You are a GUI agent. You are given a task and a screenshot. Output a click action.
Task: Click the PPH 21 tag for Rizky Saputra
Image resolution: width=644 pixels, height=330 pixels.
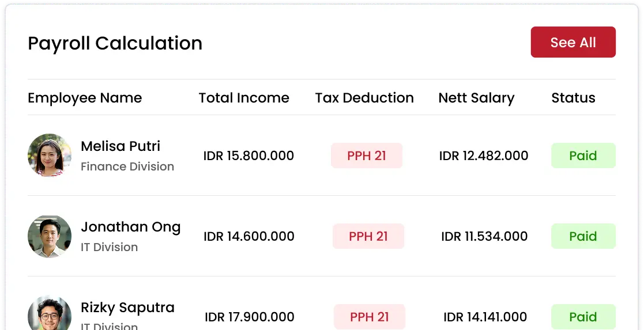point(370,317)
